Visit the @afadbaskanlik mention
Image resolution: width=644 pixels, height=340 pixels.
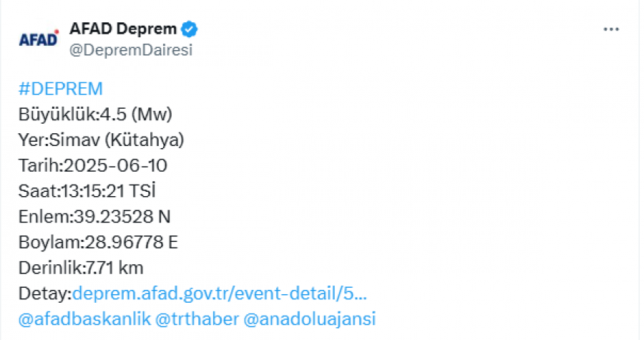click(84, 319)
